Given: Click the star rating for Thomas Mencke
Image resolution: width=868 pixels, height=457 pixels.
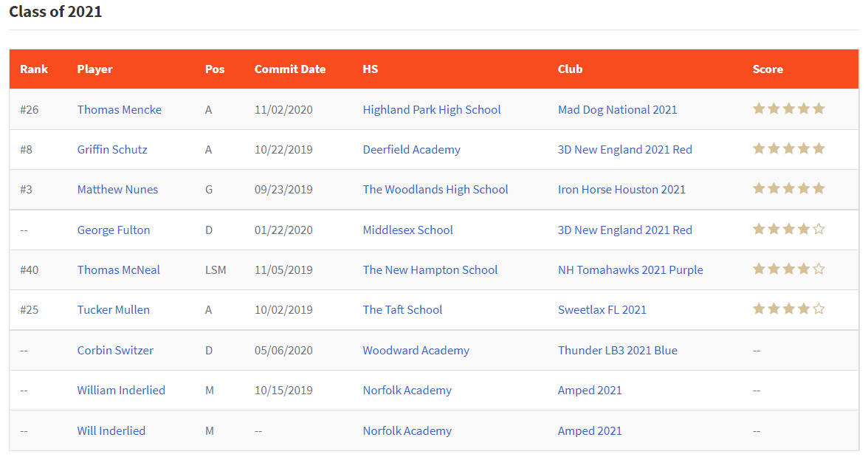Looking at the screenshot, I should tap(788, 109).
